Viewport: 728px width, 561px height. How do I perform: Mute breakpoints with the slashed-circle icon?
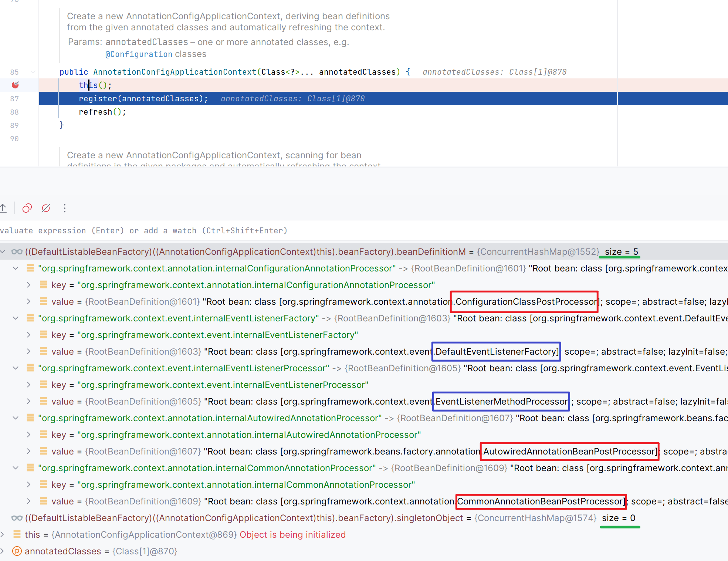(45, 208)
